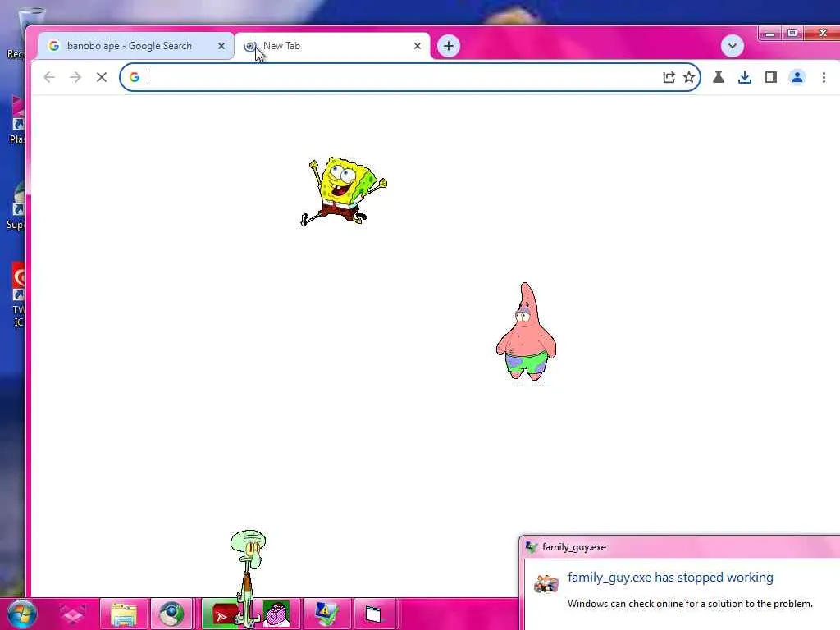840x630 pixels.
Task: Maximize the Chrome browser window
Action: pyautogui.click(x=792, y=33)
